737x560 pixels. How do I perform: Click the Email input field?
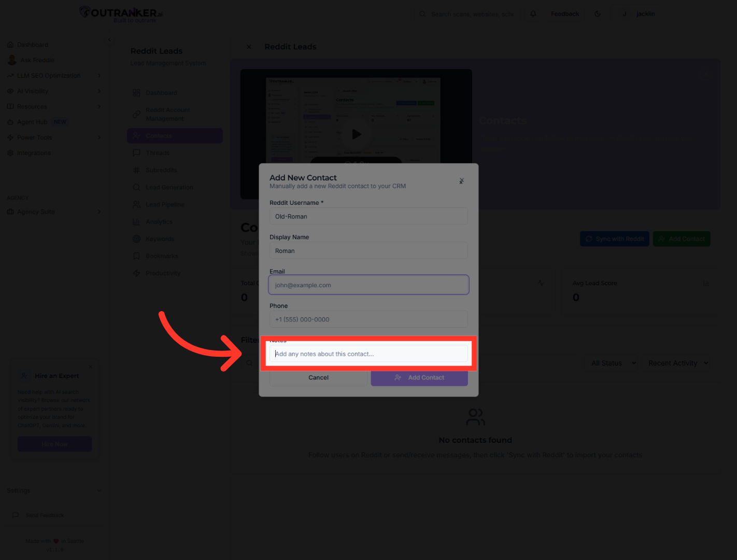click(368, 285)
